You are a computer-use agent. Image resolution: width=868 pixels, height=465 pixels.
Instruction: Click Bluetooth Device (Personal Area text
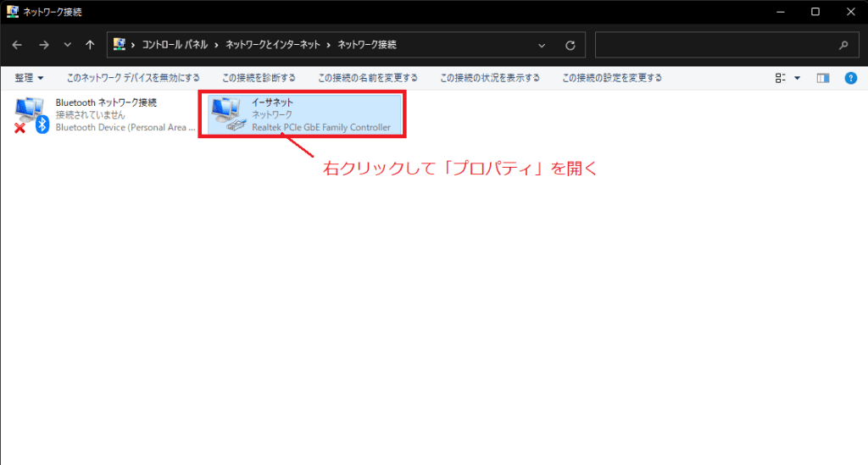(x=125, y=127)
